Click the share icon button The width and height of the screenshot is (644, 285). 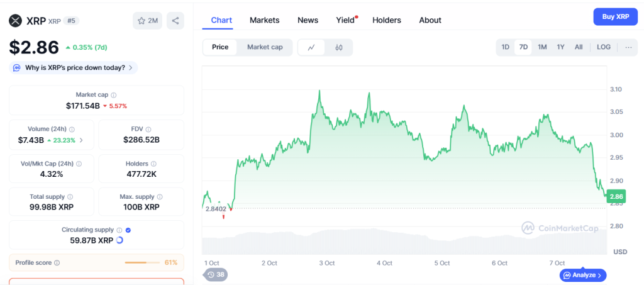click(x=175, y=21)
